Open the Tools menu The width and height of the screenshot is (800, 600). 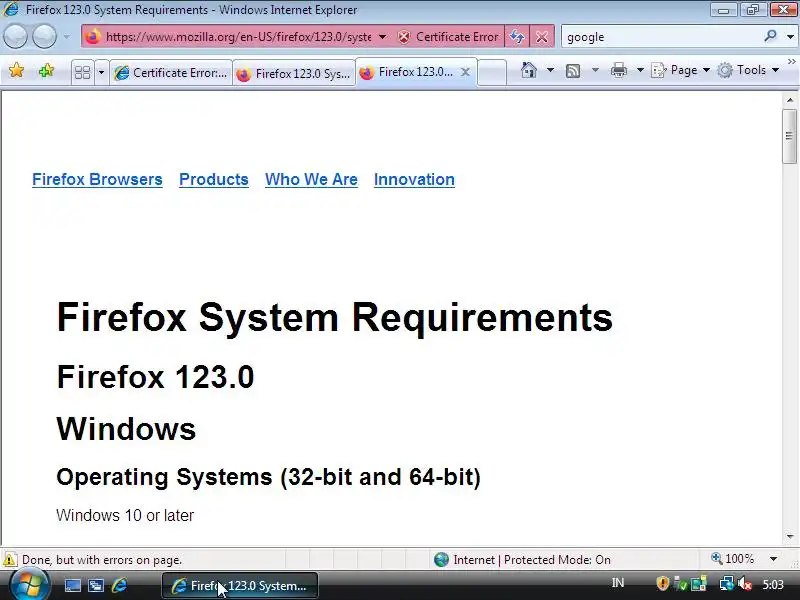748,70
